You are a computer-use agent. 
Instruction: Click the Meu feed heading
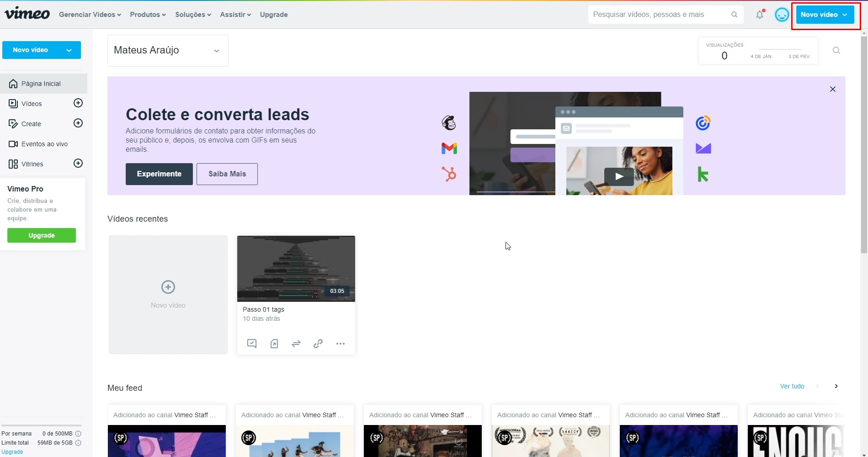(125, 388)
